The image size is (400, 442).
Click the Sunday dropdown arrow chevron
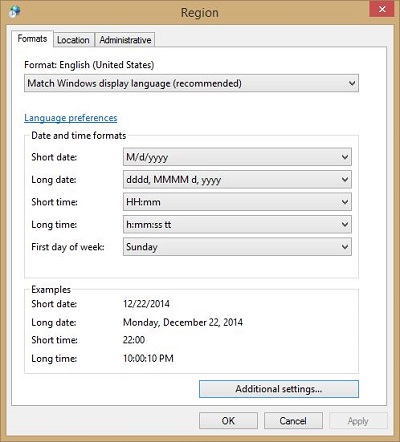click(x=345, y=247)
